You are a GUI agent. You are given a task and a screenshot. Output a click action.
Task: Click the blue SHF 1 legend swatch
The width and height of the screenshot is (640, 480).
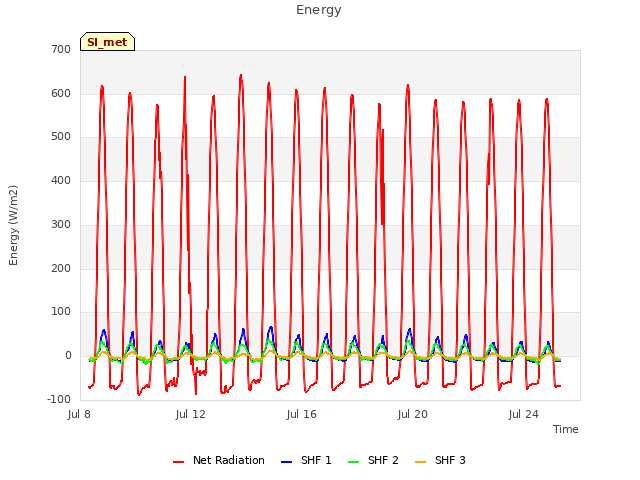(x=287, y=462)
